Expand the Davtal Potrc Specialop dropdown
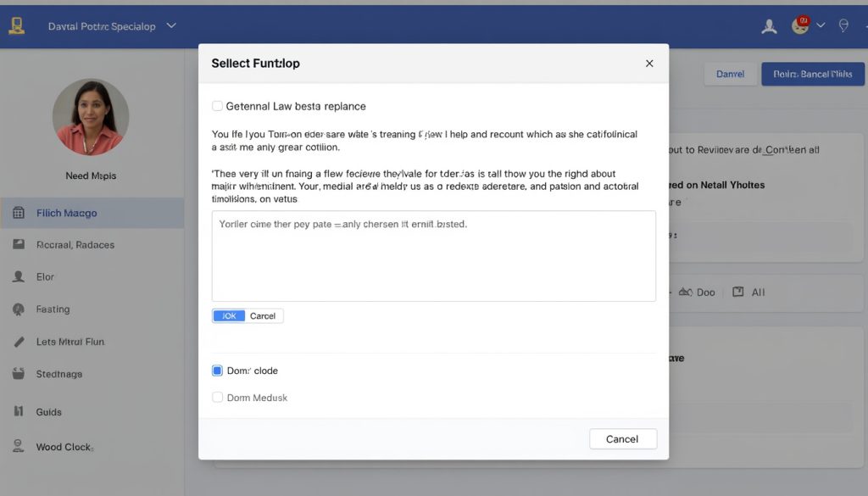Image resolution: width=868 pixels, height=496 pixels. pyautogui.click(x=171, y=25)
